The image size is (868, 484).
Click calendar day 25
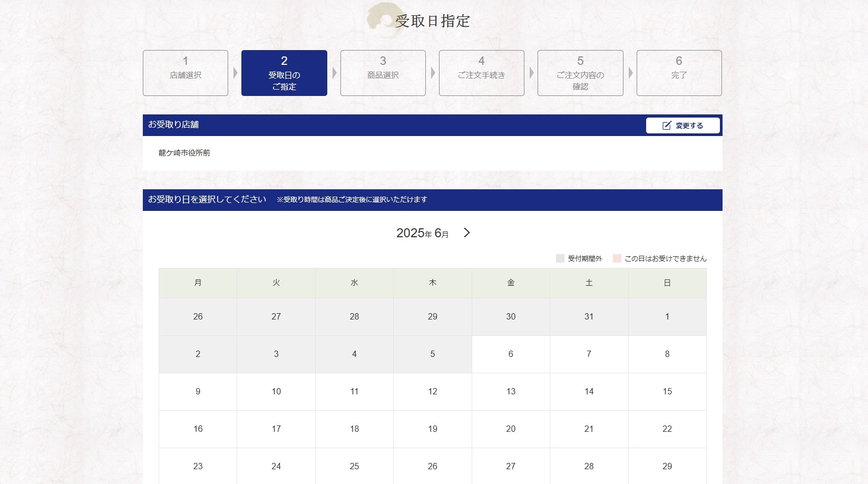pyautogui.click(x=354, y=466)
